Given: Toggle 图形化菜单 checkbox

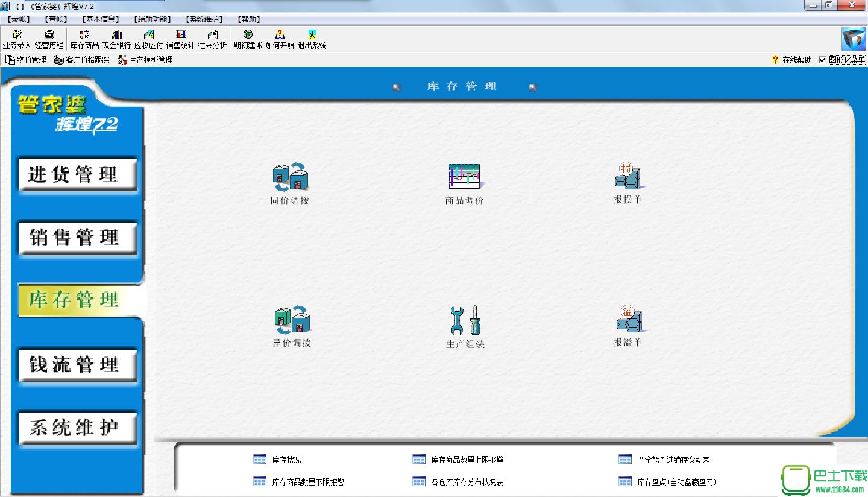Looking at the screenshot, I should pyautogui.click(x=822, y=60).
